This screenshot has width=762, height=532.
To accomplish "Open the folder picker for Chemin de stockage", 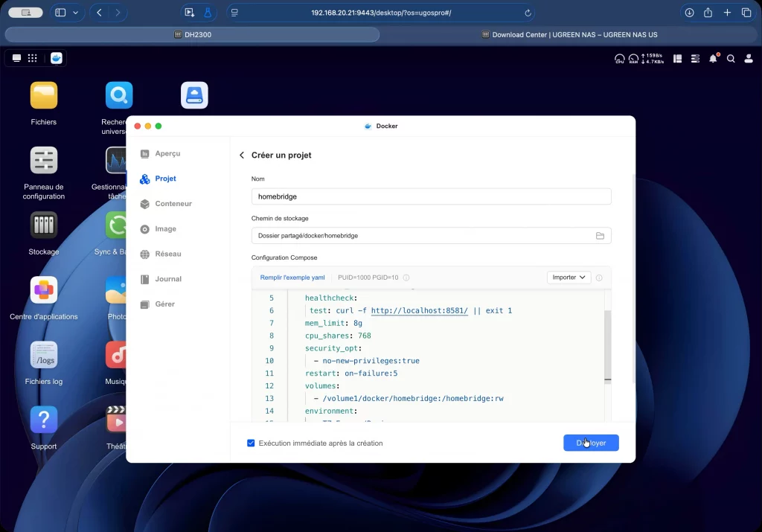I will [600, 236].
